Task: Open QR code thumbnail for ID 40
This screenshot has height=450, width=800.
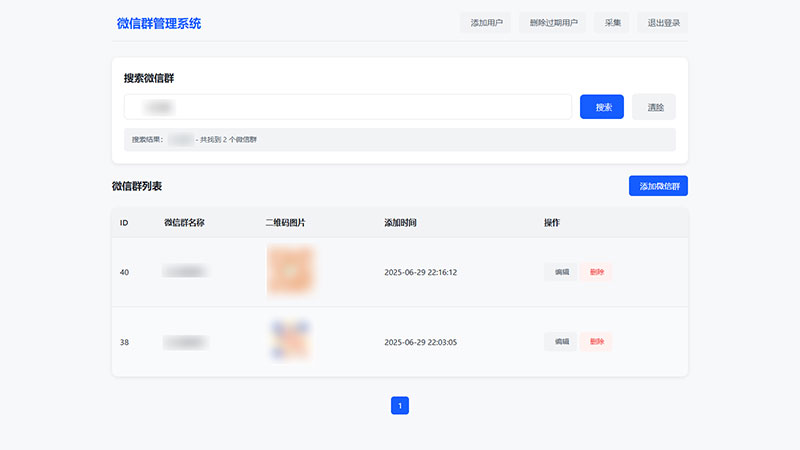Action: tap(290, 270)
